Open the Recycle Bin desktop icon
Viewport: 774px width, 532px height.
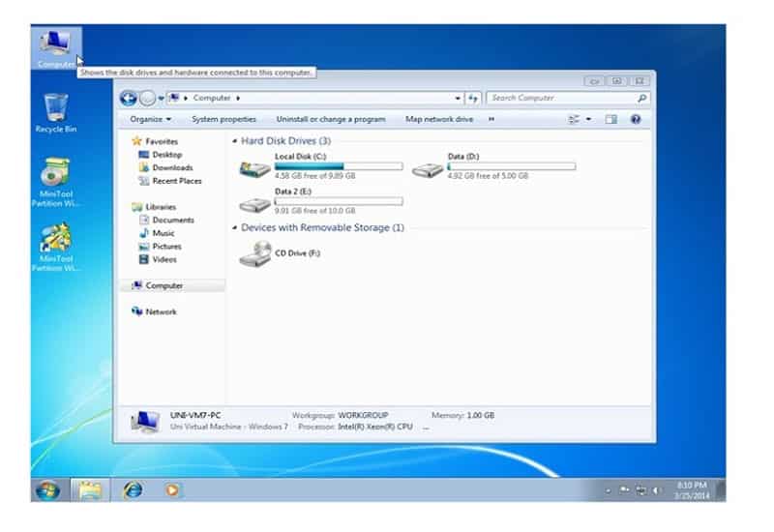56,108
